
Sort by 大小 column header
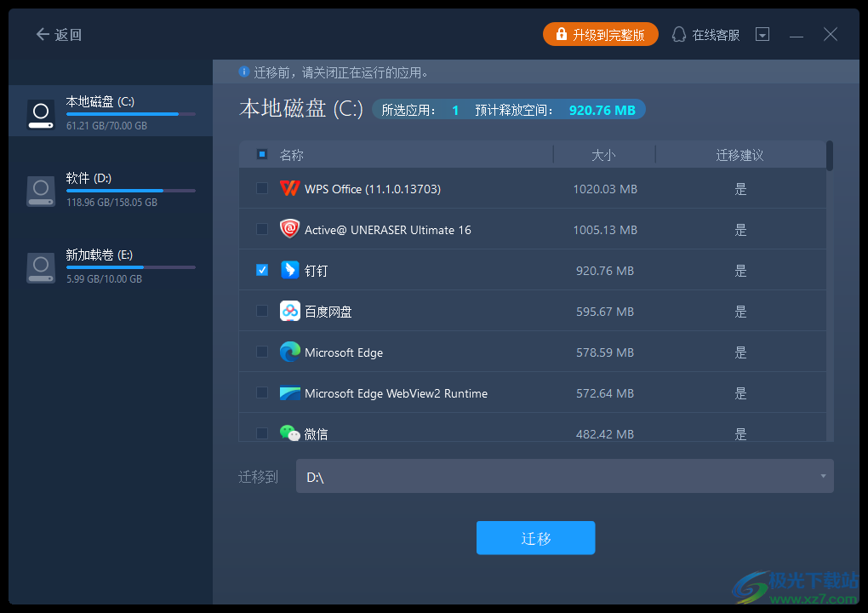pyautogui.click(x=603, y=155)
